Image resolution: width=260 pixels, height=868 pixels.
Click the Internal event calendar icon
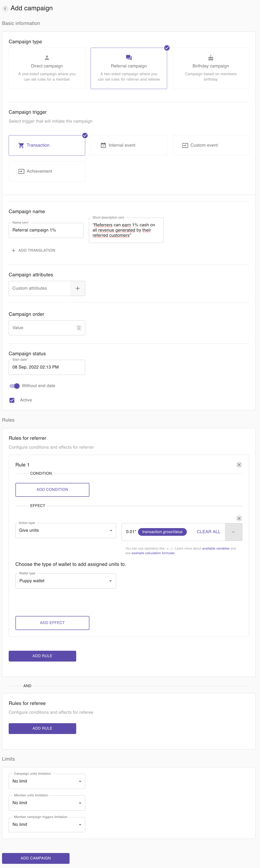(x=103, y=145)
